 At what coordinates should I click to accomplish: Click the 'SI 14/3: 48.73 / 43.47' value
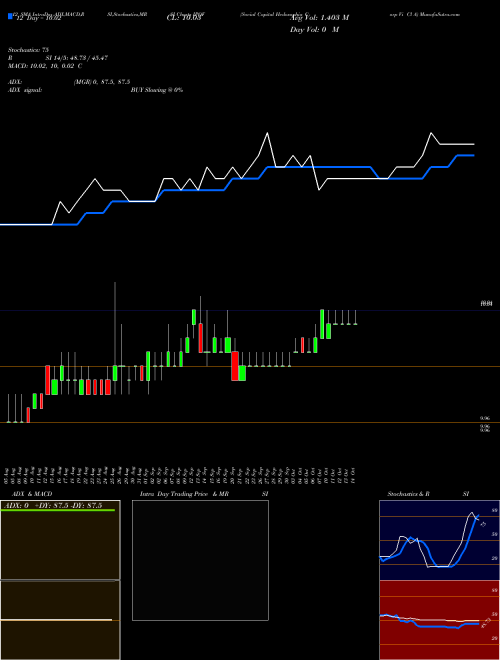77,58
